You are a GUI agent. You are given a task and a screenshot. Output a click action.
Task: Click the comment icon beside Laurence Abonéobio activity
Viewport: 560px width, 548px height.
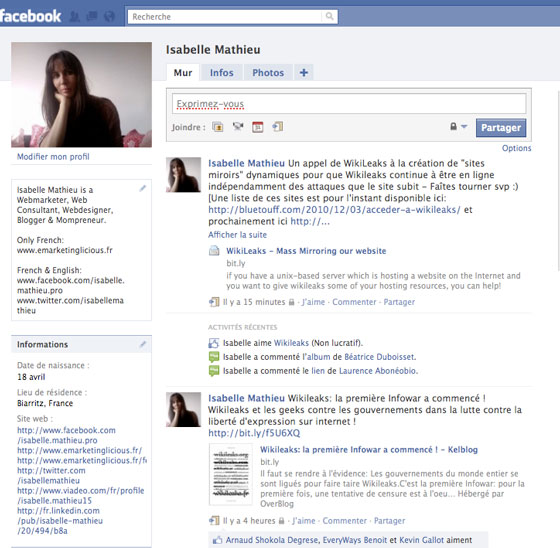[x=214, y=371]
